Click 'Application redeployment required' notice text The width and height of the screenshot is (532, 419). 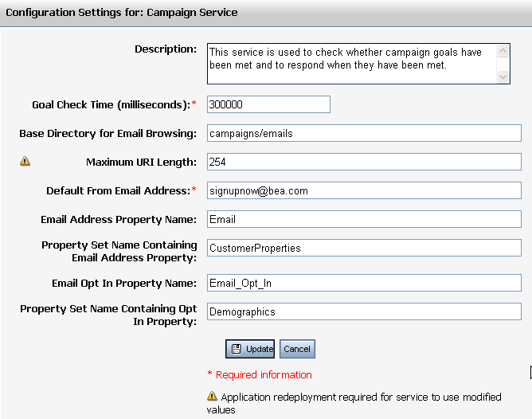point(354,403)
